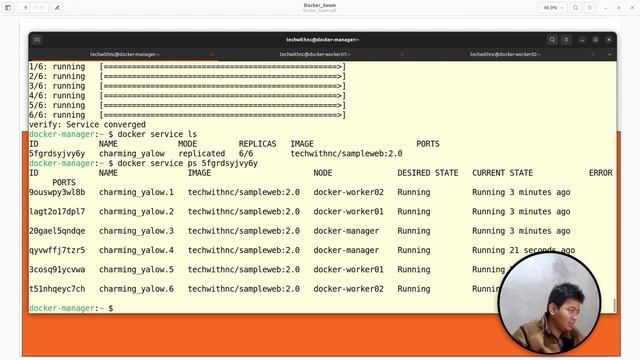Click task ID 3cosq91ycvwa
Viewport: 640px width, 360px height.
pyautogui.click(x=57, y=269)
